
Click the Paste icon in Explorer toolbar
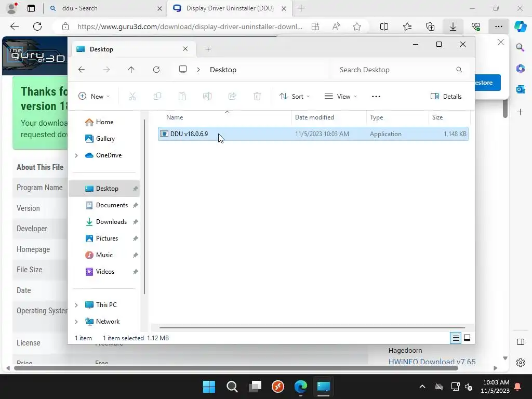pos(182,96)
